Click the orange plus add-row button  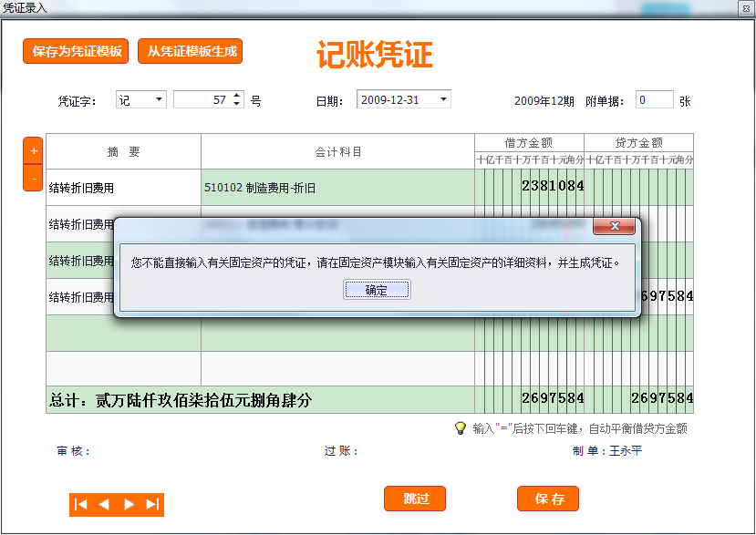pos(34,150)
